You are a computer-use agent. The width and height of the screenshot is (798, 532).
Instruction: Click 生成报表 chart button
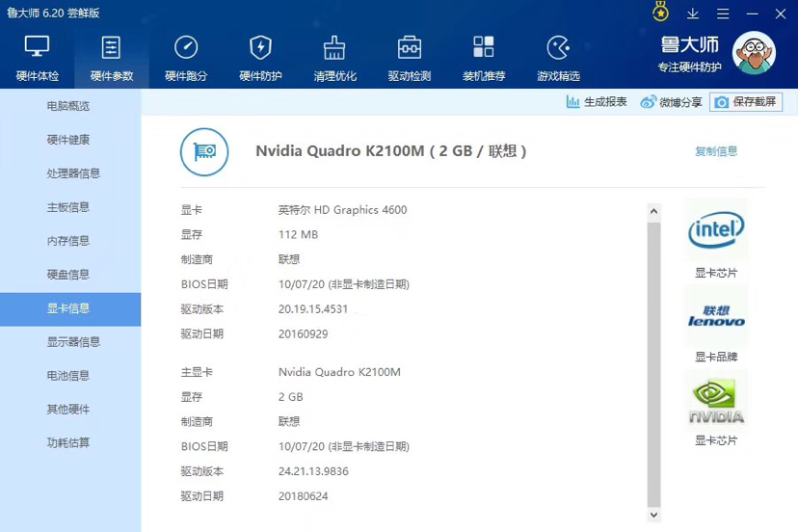[x=596, y=102]
